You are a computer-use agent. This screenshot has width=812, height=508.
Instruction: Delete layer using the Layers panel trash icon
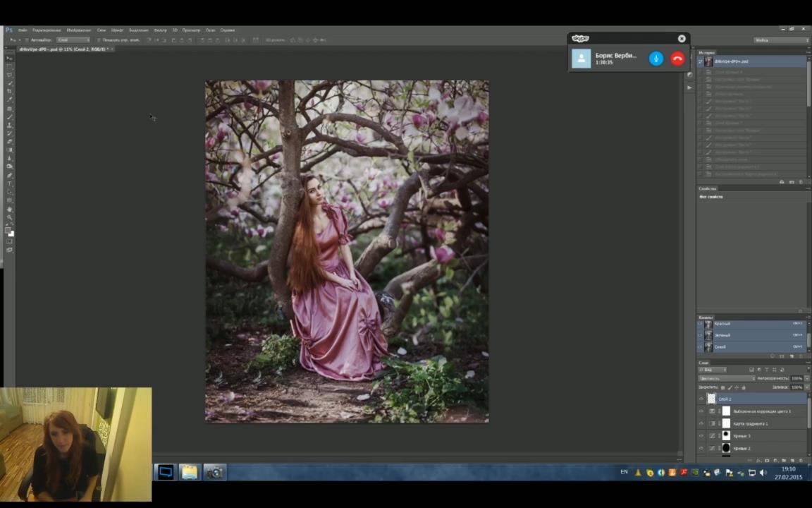tap(801, 460)
